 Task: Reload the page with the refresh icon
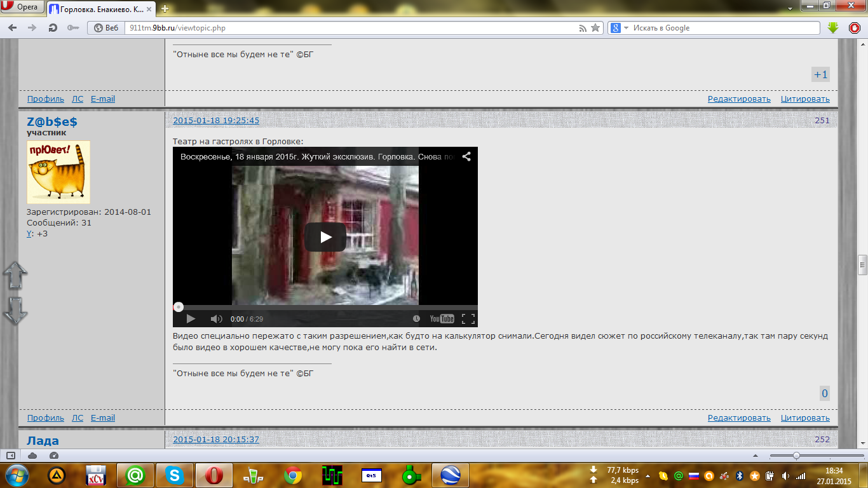coord(53,28)
